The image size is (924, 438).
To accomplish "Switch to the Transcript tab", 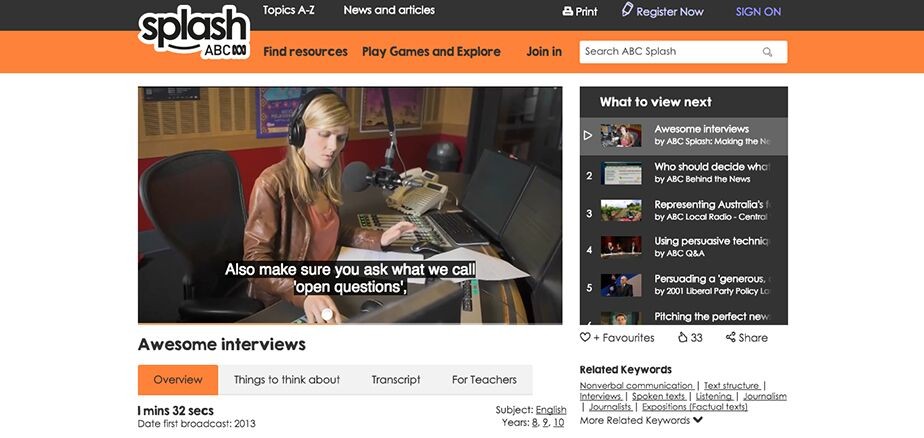I will click(x=396, y=380).
